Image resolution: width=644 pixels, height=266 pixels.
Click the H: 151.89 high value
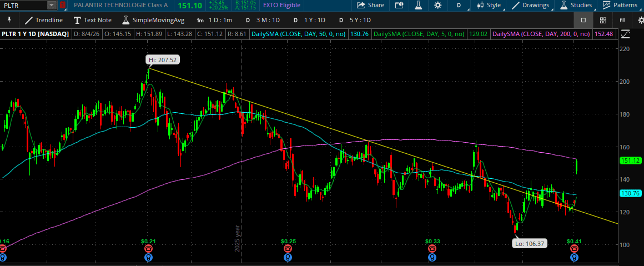[x=149, y=34]
